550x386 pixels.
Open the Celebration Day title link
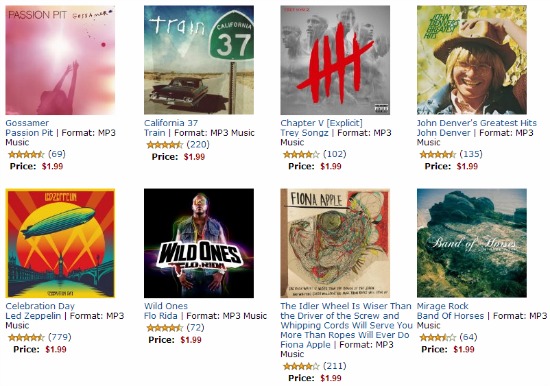[40, 306]
